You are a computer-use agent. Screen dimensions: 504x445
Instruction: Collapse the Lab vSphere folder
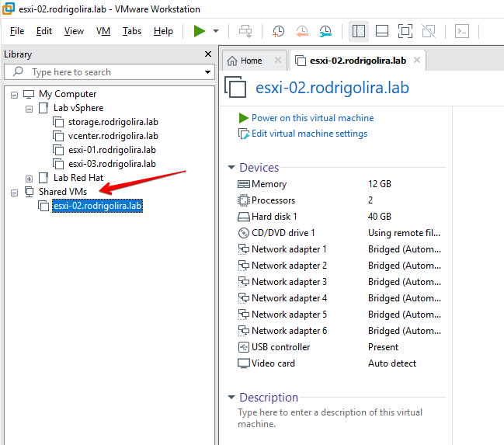pos(30,109)
